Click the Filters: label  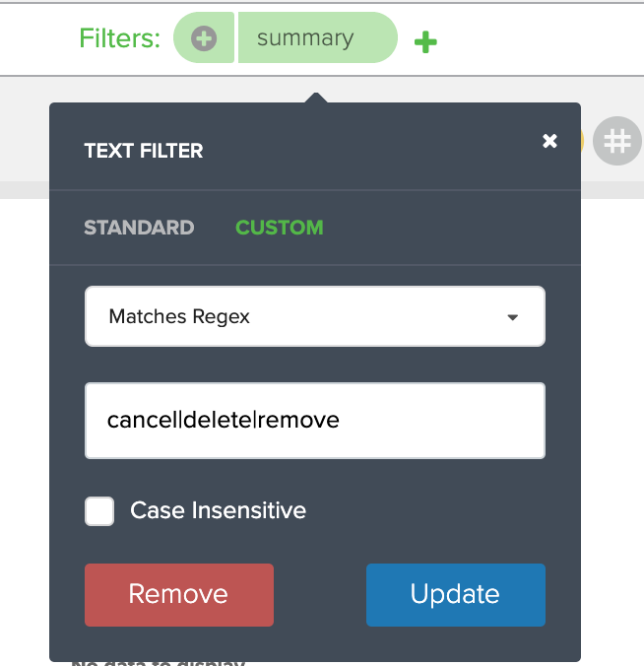pyautogui.click(x=119, y=38)
